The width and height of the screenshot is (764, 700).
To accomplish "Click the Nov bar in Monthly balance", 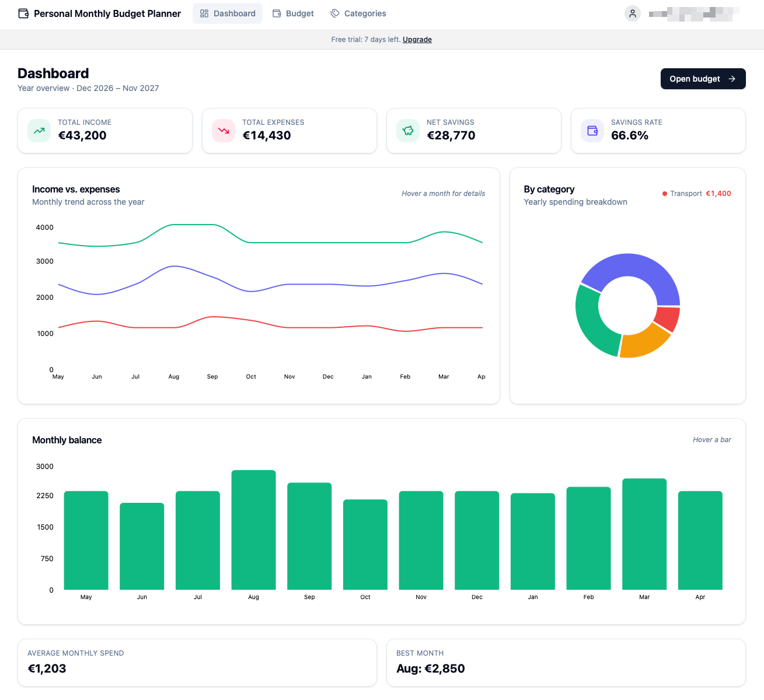I will pyautogui.click(x=421, y=540).
